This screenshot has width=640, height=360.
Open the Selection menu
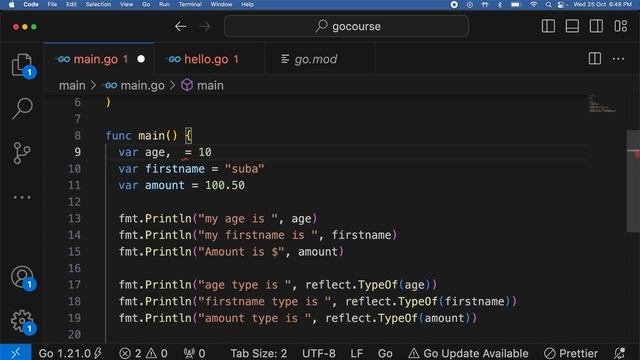[x=98, y=4]
